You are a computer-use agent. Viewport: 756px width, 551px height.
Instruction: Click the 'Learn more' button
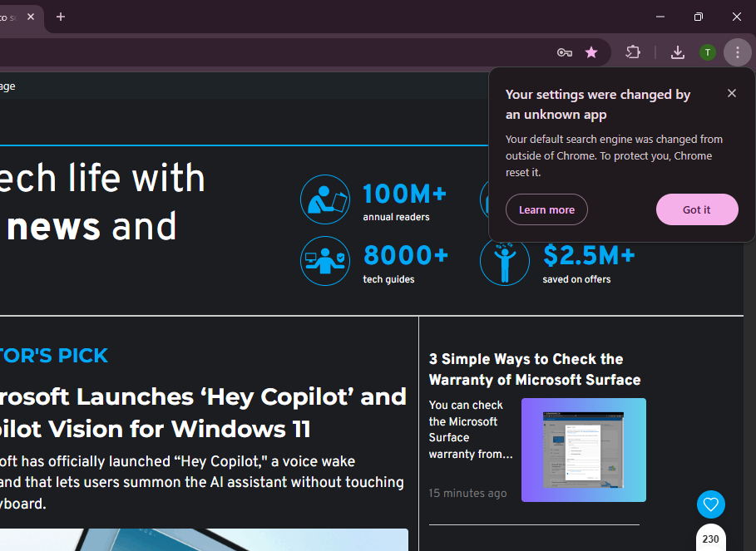[546, 209]
